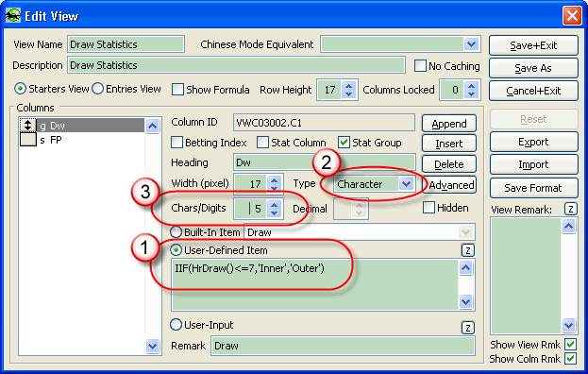Enable the Hidden checkbox

coord(428,208)
